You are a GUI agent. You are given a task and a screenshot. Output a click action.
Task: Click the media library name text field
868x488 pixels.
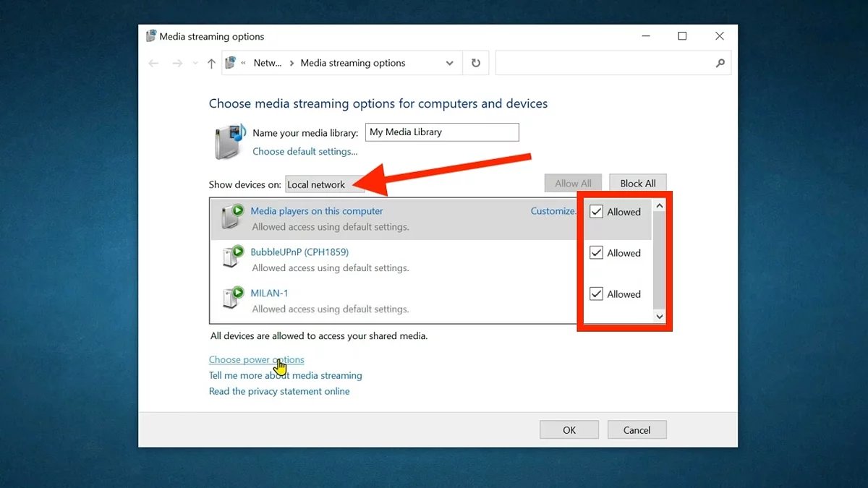[x=442, y=132]
